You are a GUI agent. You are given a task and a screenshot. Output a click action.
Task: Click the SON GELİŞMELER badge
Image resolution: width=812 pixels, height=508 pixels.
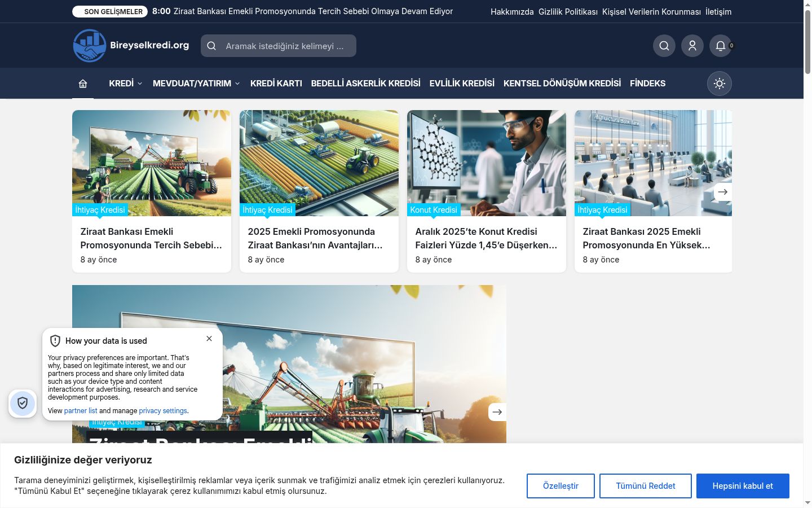(110, 11)
